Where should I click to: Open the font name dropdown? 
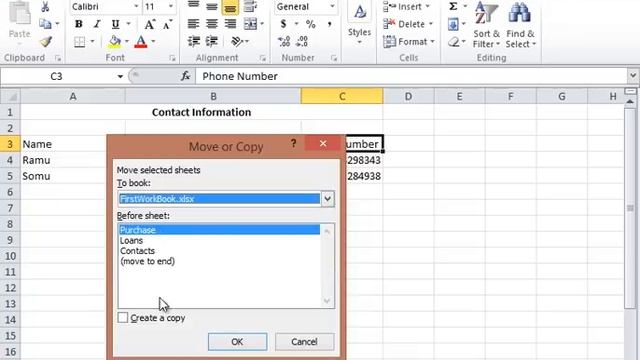(136, 7)
